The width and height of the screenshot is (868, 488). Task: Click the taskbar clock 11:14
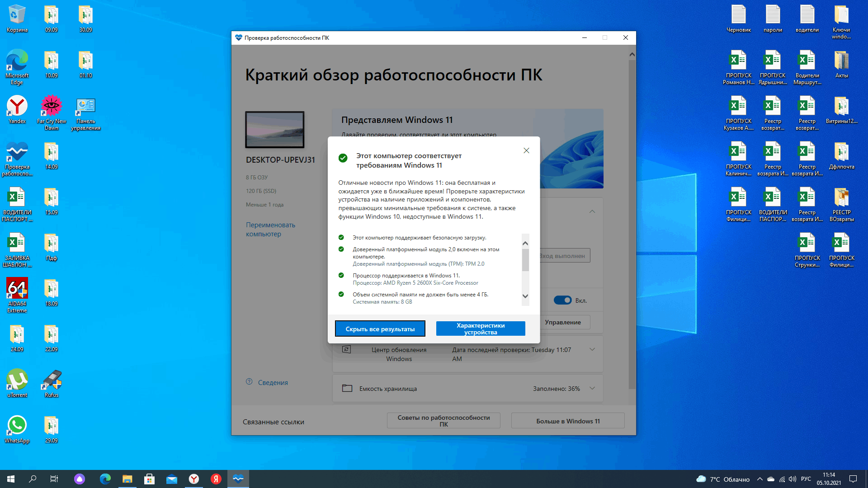pos(829,479)
